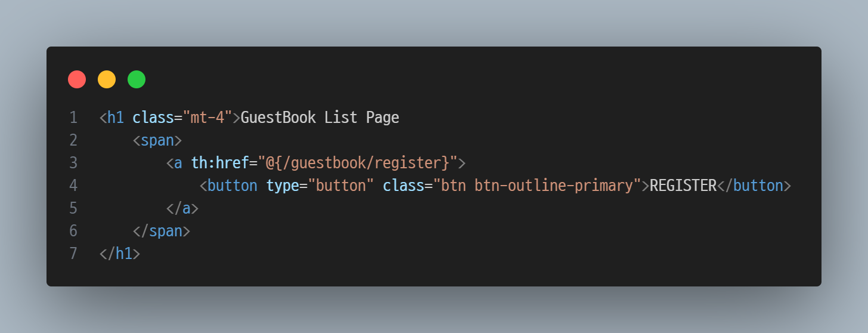The image size is (868, 333).
Task: Click the REGISTER button text
Action: (x=683, y=186)
